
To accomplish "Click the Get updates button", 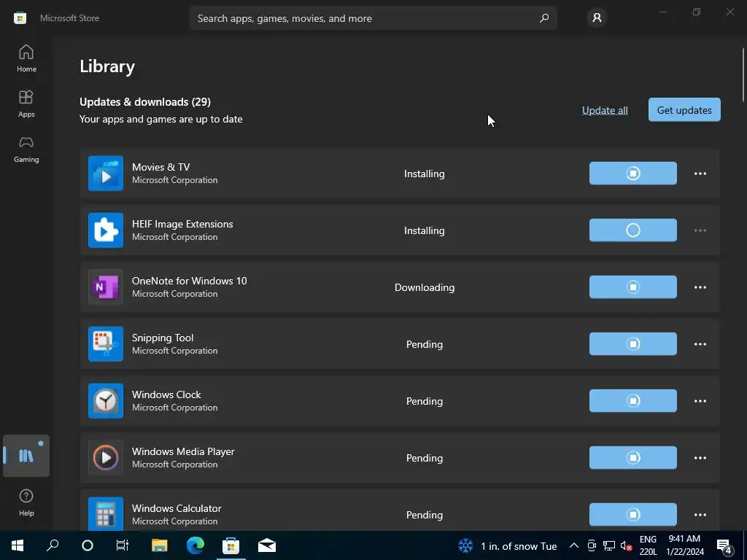I will (x=684, y=110).
